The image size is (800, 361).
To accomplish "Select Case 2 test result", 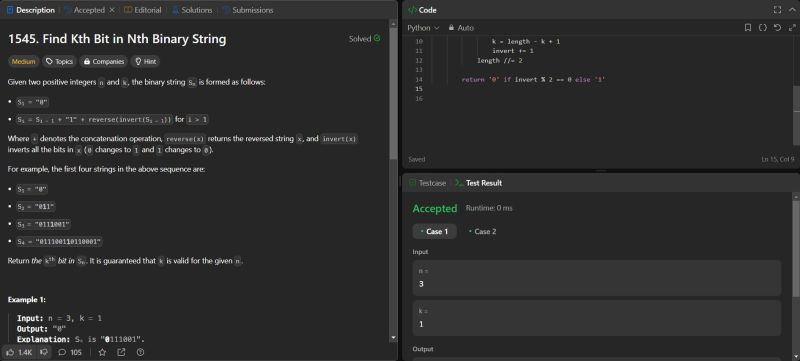I will pyautogui.click(x=482, y=231).
